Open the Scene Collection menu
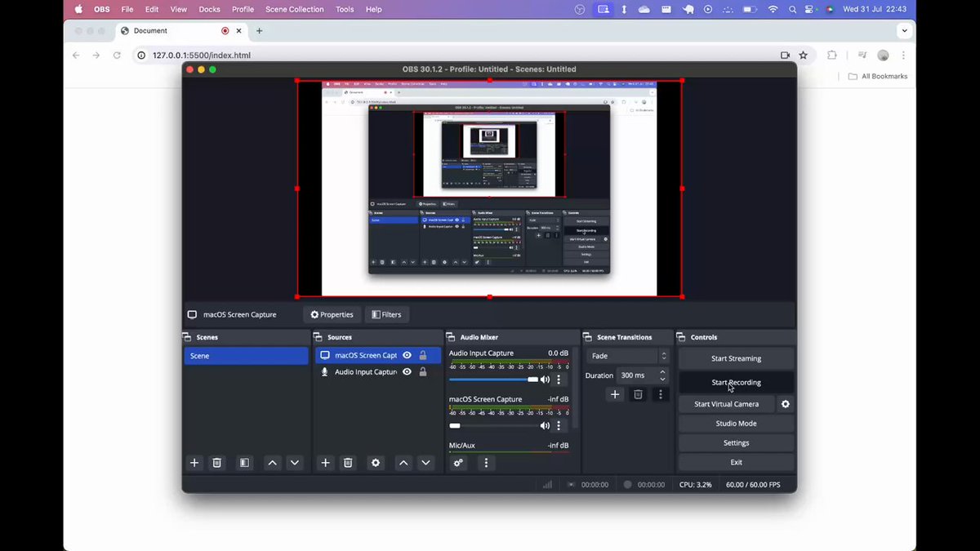The image size is (980, 551). coord(295,9)
